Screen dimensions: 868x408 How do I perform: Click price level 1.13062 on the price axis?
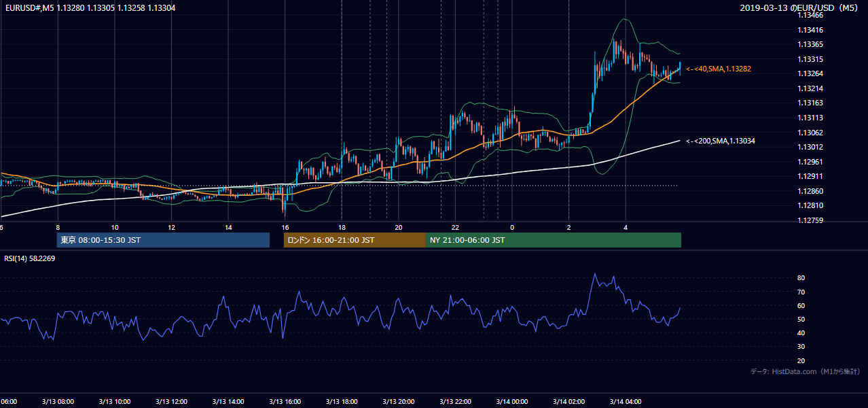coord(811,133)
